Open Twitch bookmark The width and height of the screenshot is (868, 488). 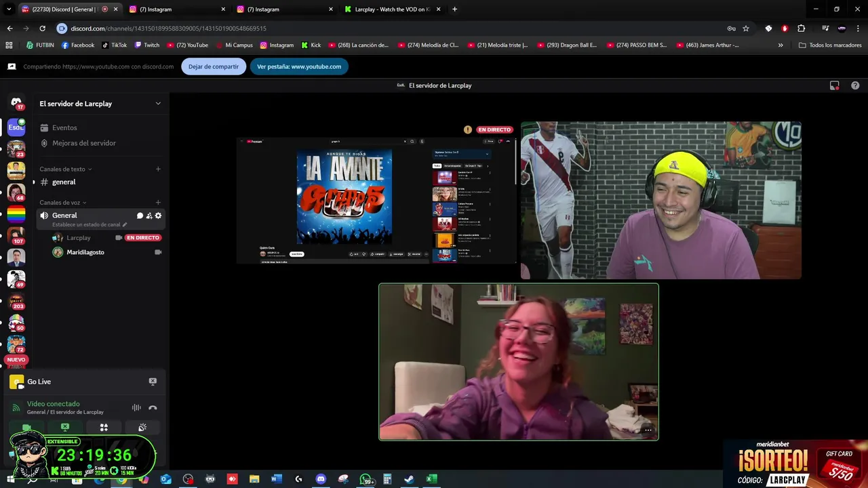click(147, 45)
